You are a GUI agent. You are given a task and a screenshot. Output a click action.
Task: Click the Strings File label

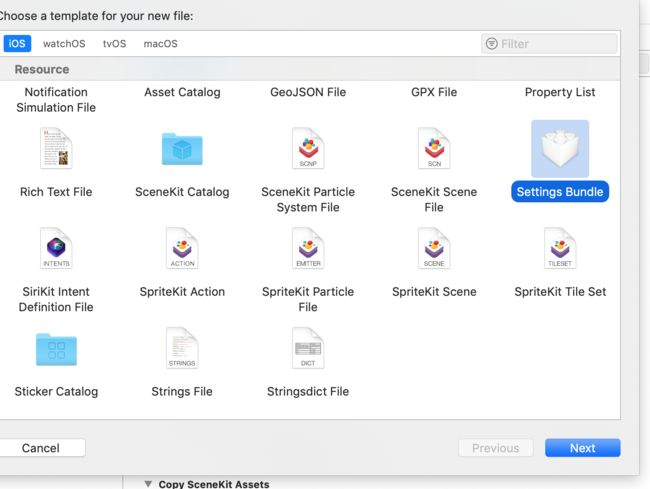182,392
